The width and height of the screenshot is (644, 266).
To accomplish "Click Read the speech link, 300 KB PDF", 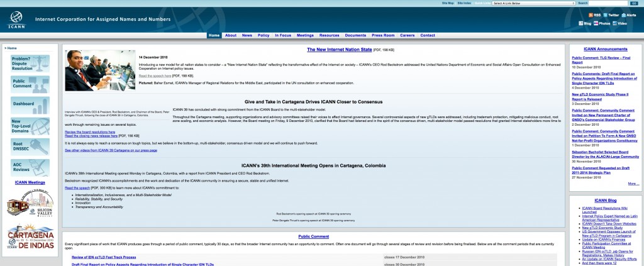I will pos(77,188).
